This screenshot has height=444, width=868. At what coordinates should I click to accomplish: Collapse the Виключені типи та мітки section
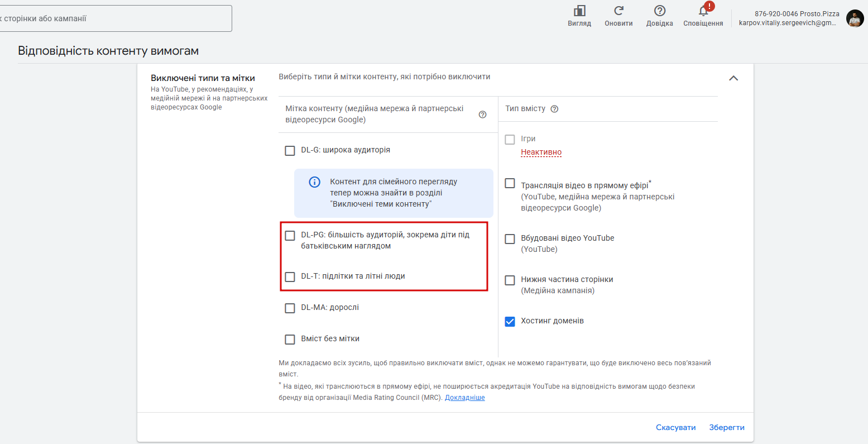point(733,78)
